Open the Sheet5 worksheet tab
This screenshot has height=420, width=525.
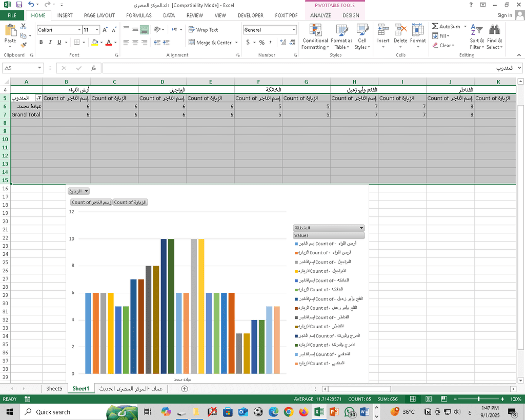54,389
